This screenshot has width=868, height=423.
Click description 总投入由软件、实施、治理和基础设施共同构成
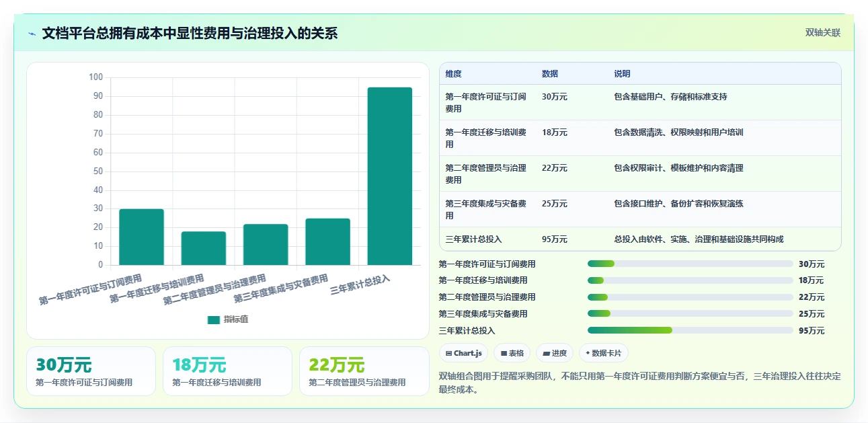[x=699, y=239]
